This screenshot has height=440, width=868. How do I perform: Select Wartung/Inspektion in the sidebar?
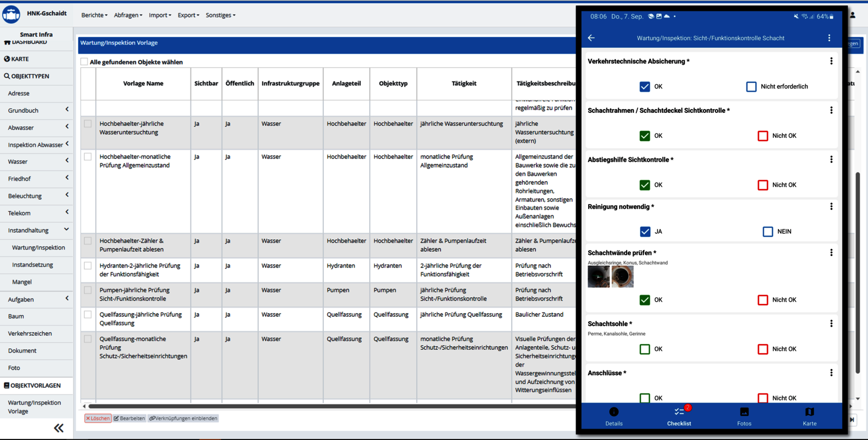39,247
